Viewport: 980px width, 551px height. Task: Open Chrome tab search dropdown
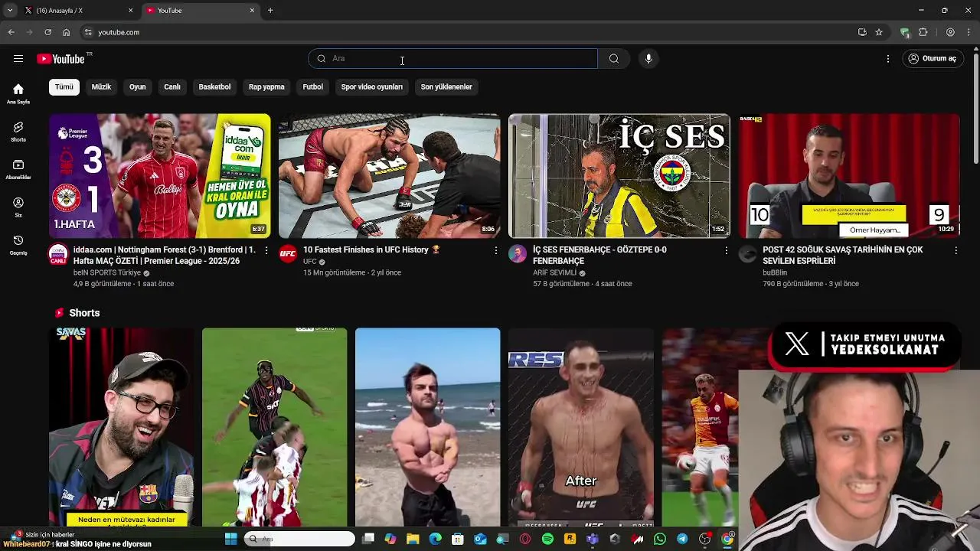[10, 11]
